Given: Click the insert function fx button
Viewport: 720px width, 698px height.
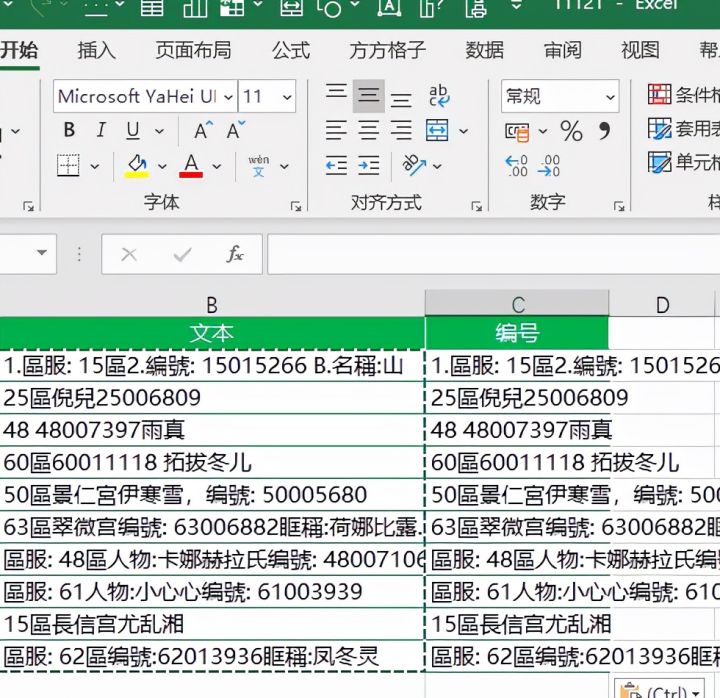Looking at the screenshot, I should click(235, 254).
